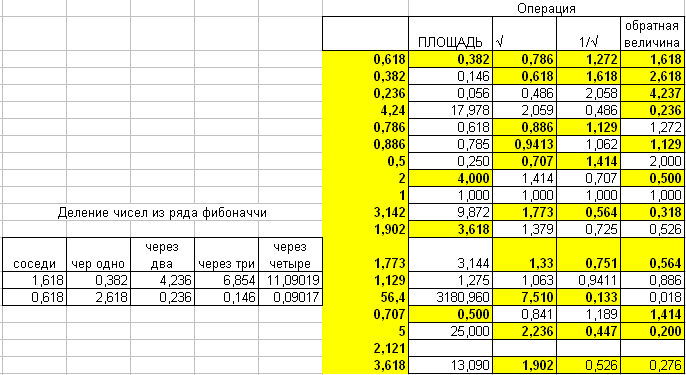Click the 'соседи' header cell
686x375 pixels.
[x=34, y=255]
